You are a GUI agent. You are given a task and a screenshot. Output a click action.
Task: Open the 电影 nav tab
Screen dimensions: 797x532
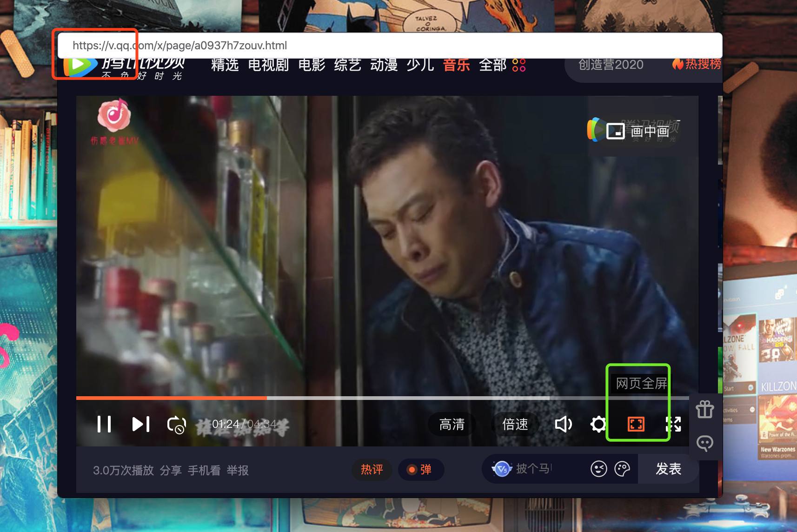click(312, 65)
